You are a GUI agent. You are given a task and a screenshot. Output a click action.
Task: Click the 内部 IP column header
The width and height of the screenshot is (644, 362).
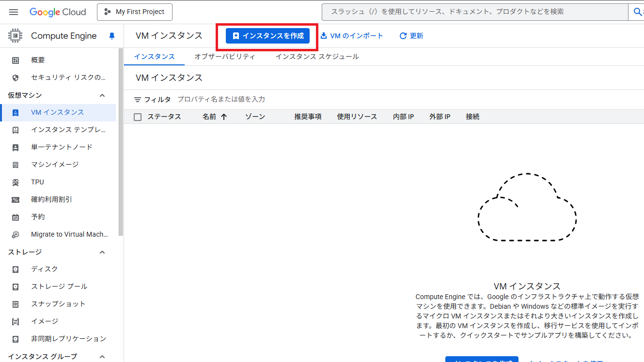point(403,117)
